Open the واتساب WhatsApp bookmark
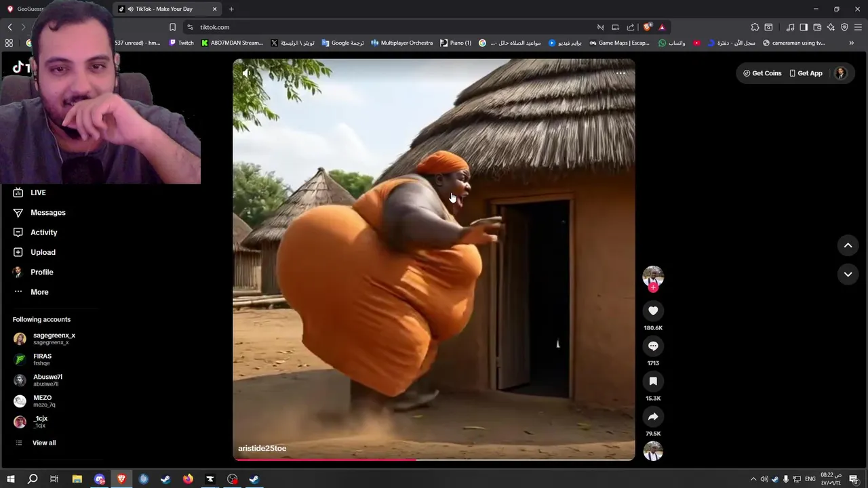 (672, 43)
